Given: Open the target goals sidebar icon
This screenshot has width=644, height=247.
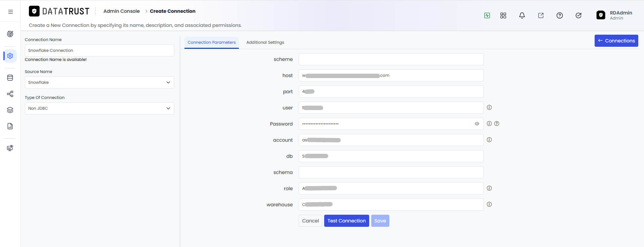Looking at the screenshot, I should (x=10, y=34).
